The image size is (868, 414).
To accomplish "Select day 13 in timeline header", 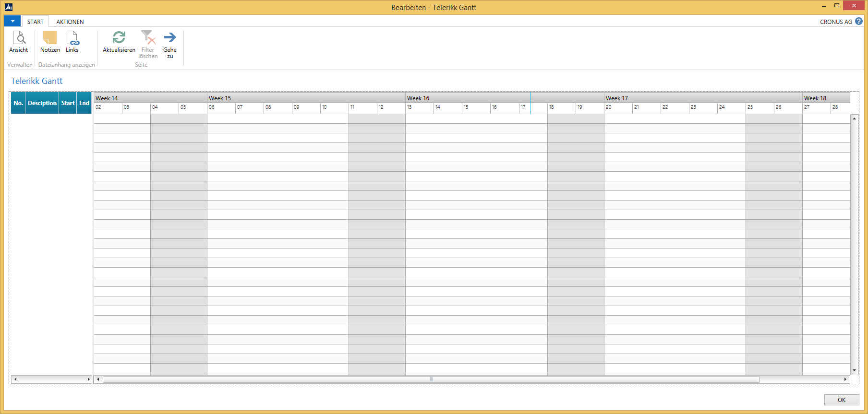I will point(420,108).
